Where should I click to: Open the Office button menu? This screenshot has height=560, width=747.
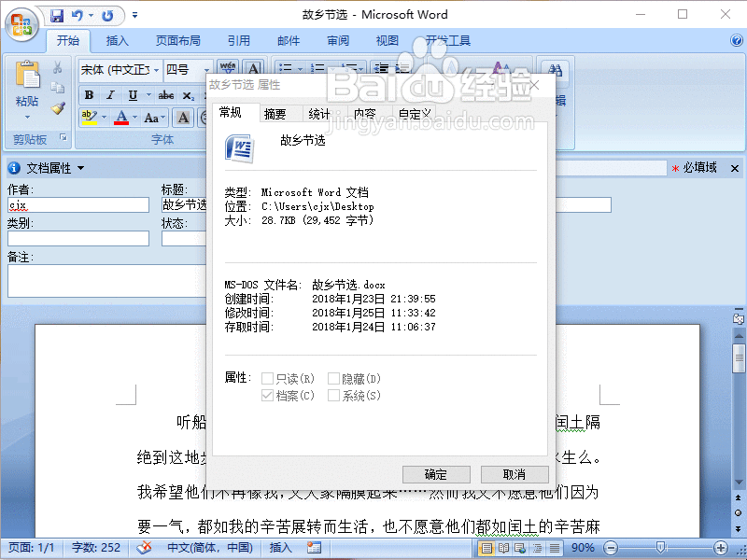(x=21, y=24)
